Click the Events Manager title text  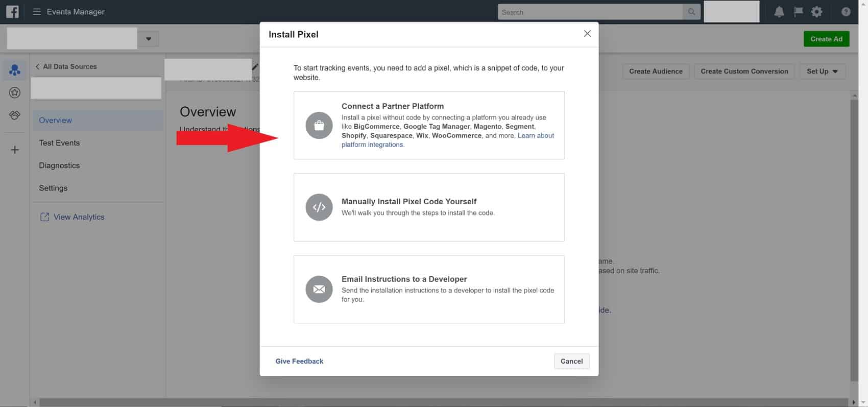76,12
